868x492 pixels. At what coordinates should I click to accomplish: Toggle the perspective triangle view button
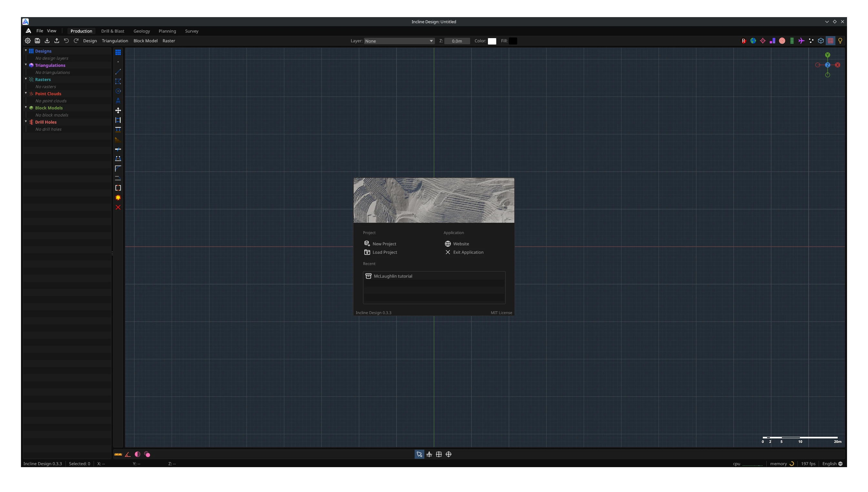click(x=429, y=455)
